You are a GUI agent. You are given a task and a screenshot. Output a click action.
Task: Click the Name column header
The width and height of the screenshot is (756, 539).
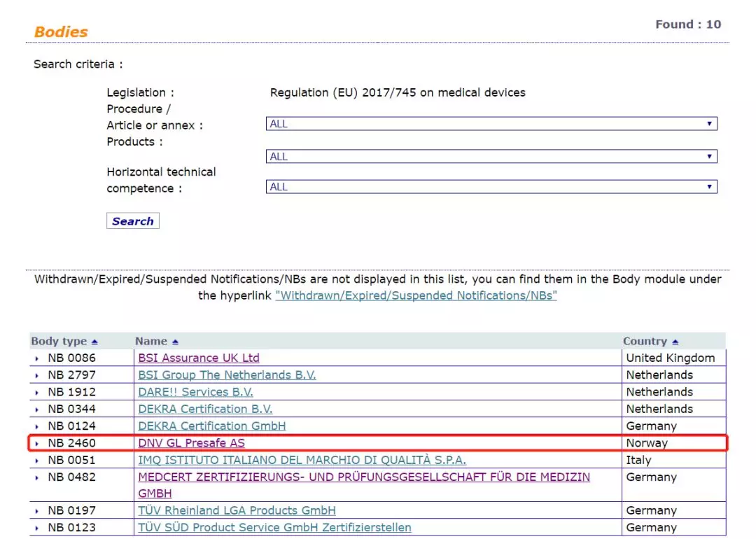tap(151, 342)
